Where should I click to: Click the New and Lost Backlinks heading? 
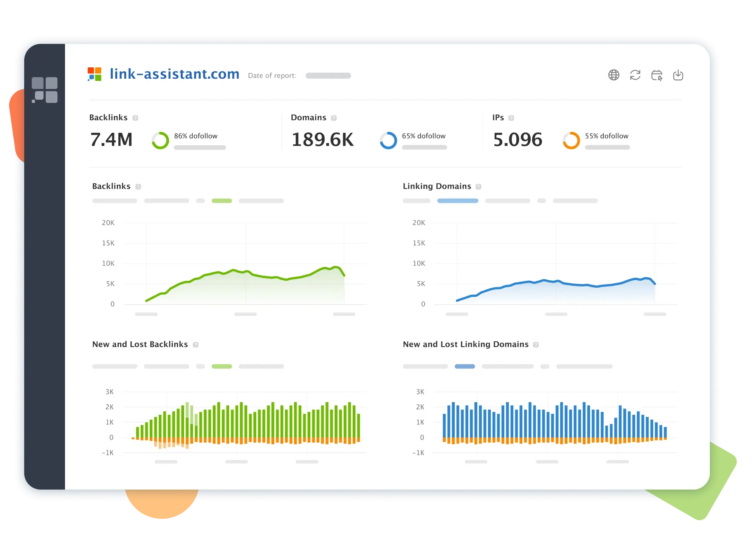tap(140, 344)
